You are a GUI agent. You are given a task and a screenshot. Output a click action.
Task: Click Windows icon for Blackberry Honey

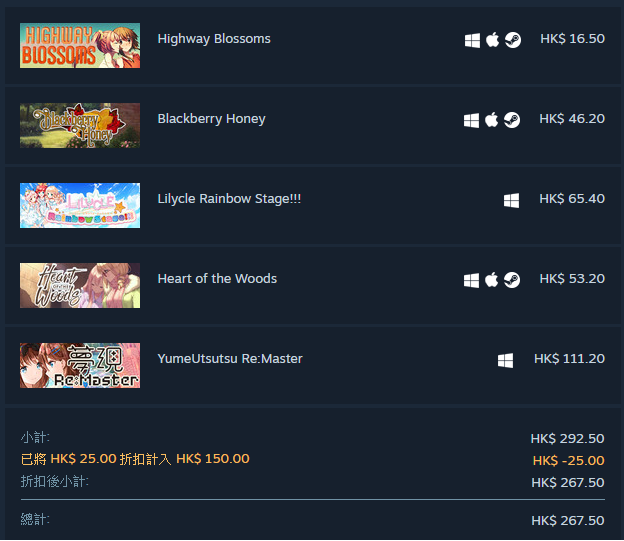point(472,120)
